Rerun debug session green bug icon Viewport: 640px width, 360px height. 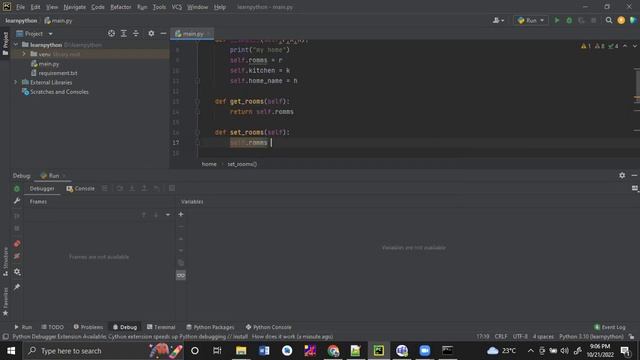coord(17,189)
